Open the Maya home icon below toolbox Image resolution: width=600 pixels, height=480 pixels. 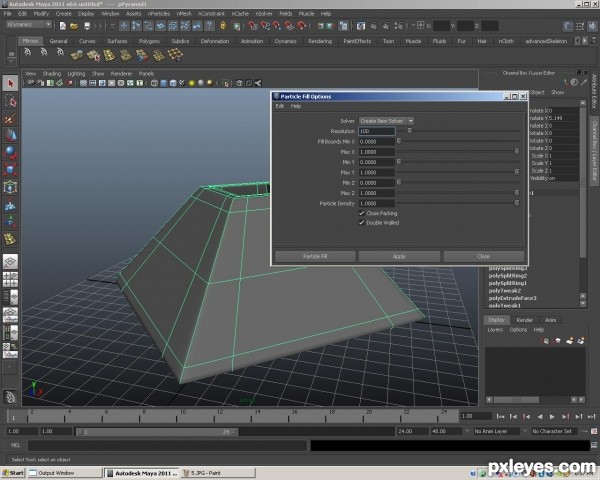pyautogui.click(x=10, y=397)
